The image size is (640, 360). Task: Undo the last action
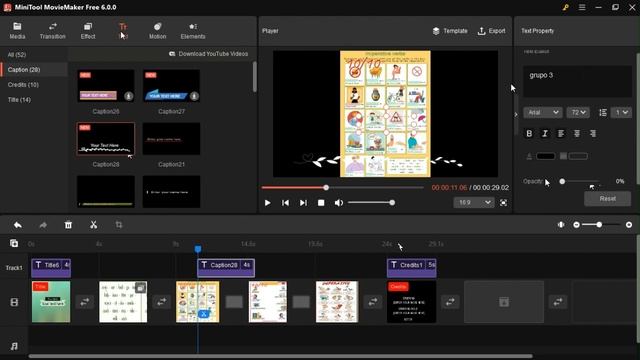point(18,225)
